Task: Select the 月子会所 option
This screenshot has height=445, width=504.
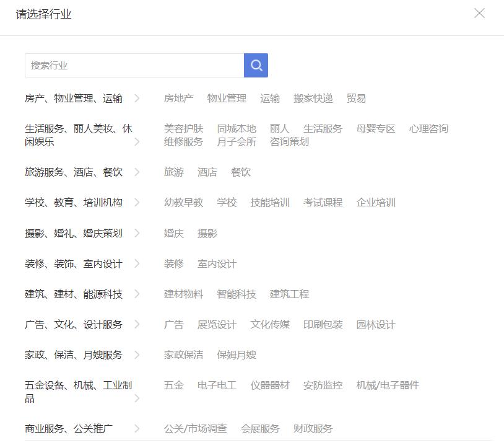Action: (239, 141)
